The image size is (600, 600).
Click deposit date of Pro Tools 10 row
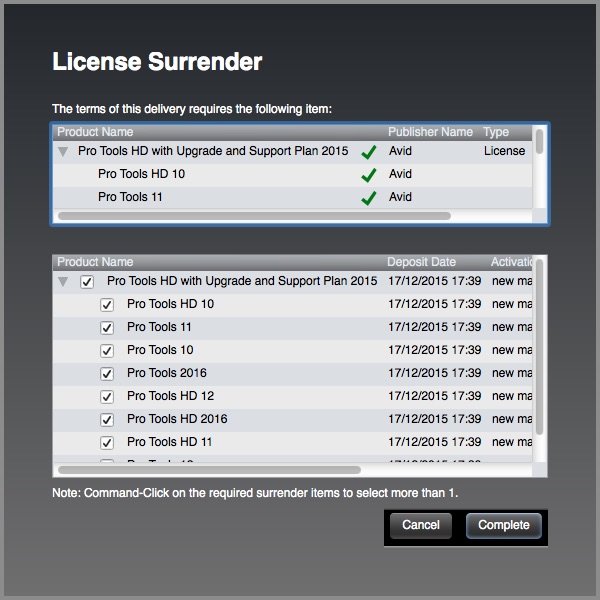pos(435,350)
